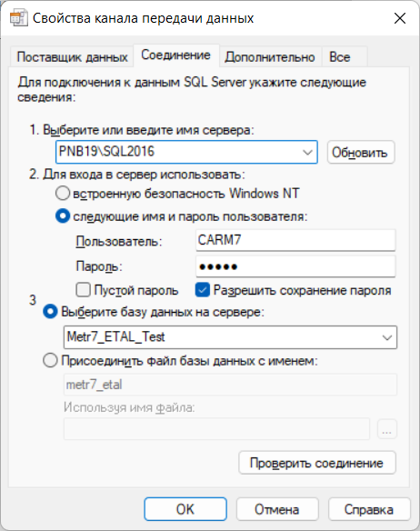The height and width of the screenshot is (531, 420).
Task: Click Проверить соединение button
Action: click(317, 463)
